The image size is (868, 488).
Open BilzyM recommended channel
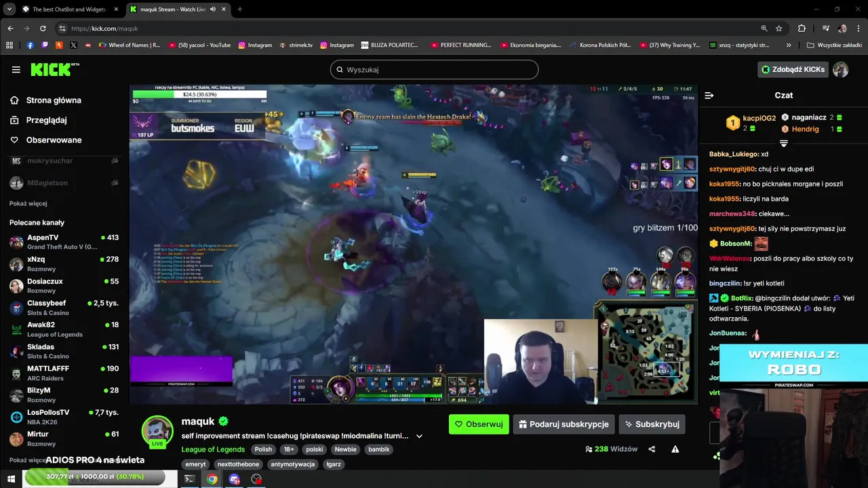click(64, 394)
